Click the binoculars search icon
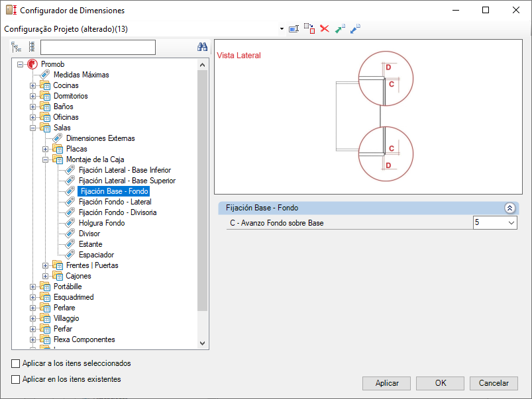The height and width of the screenshot is (399, 532). (203, 47)
